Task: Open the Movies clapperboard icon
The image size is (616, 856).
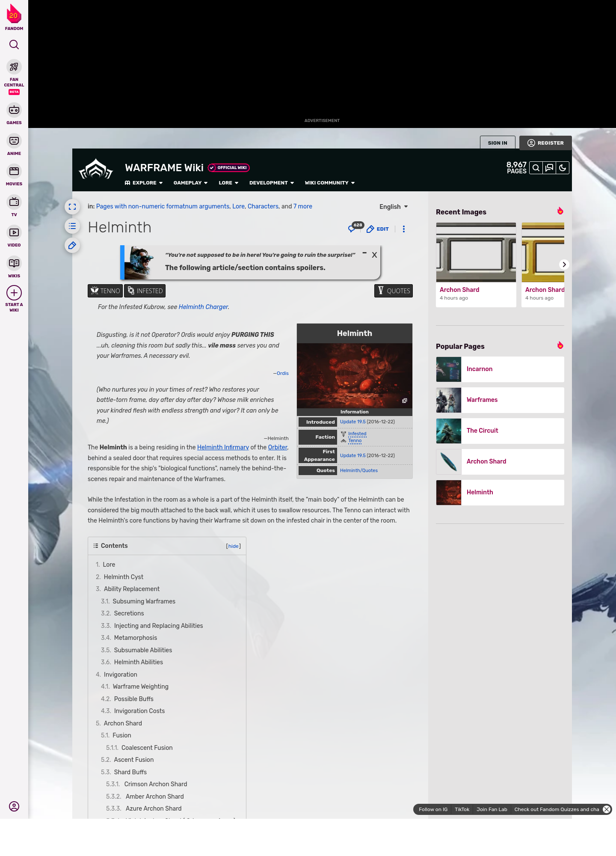Action: pyautogui.click(x=14, y=171)
